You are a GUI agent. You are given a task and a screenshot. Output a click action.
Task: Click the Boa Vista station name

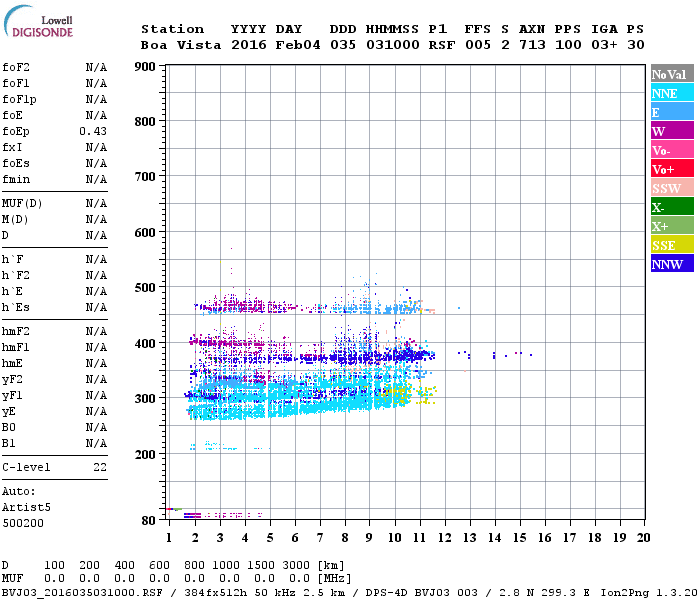coord(181,45)
